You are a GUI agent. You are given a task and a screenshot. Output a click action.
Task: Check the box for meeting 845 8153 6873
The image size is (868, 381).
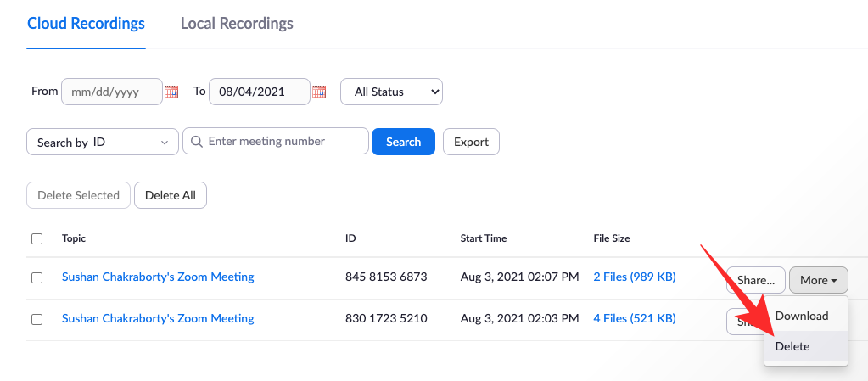click(x=36, y=277)
